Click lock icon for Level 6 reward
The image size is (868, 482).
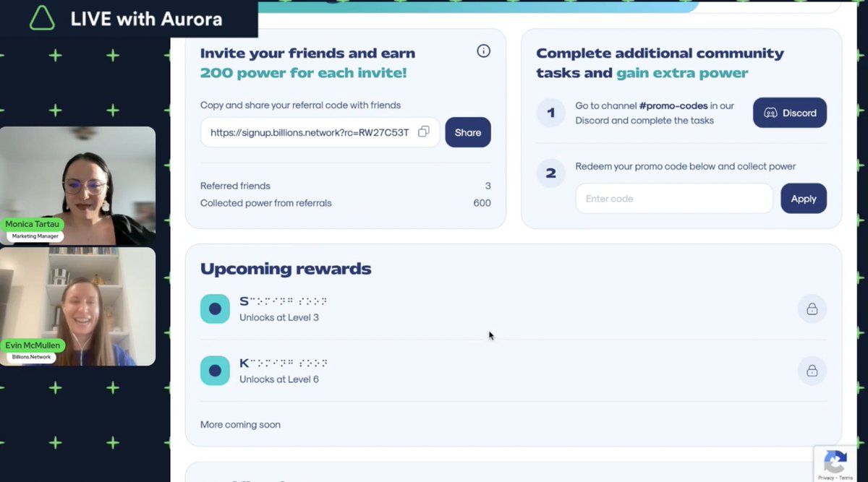(x=812, y=371)
